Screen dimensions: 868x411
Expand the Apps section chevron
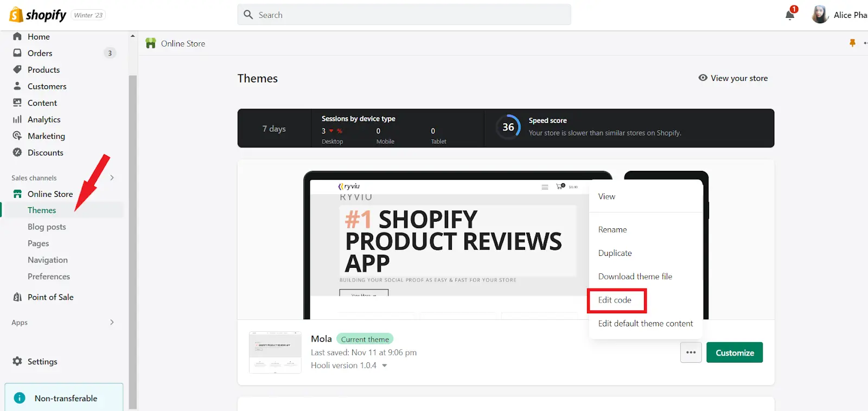112,322
